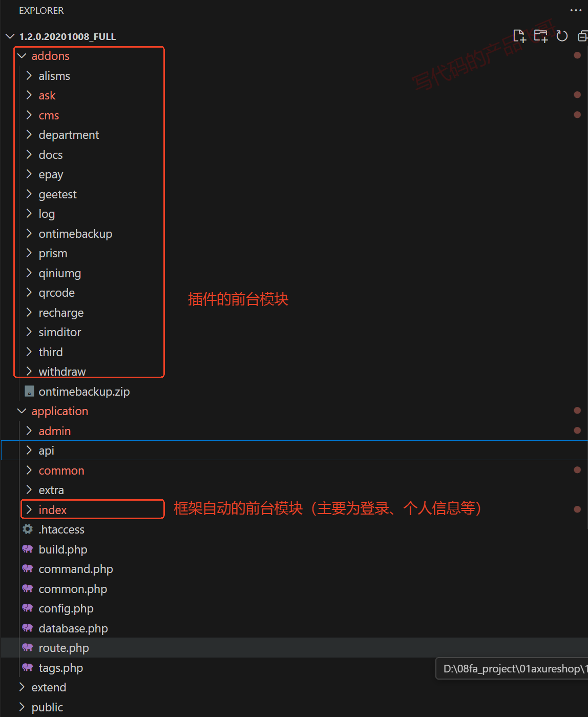Image resolution: width=588 pixels, height=717 pixels.
Task: Click the PHP icon beside route.php
Action: [x=28, y=647]
